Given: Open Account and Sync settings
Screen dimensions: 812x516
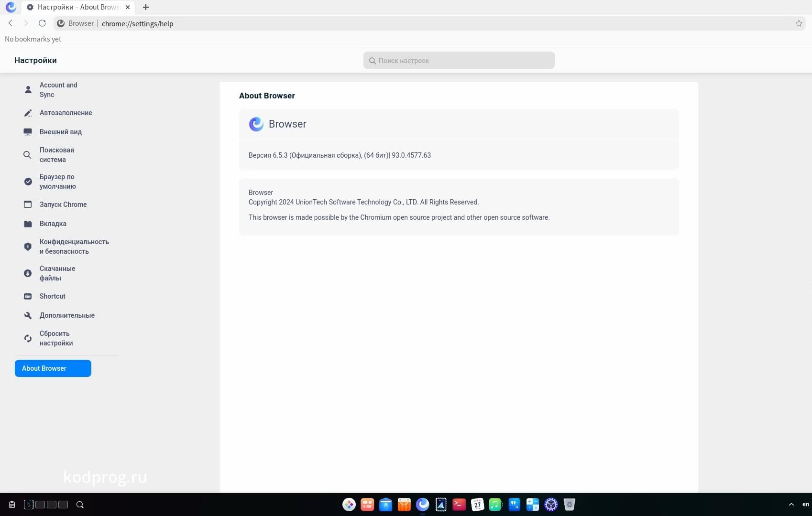Looking at the screenshot, I should click(58, 90).
